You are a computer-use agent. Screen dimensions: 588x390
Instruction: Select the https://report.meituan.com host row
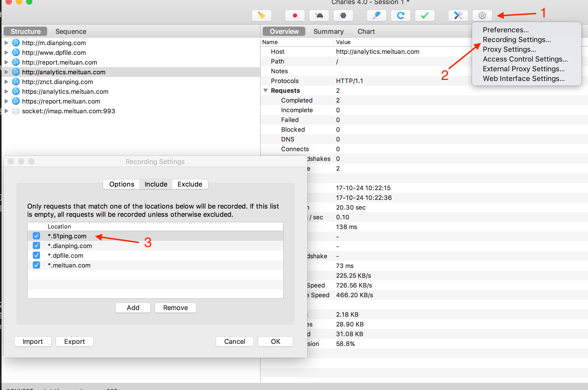(x=61, y=101)
